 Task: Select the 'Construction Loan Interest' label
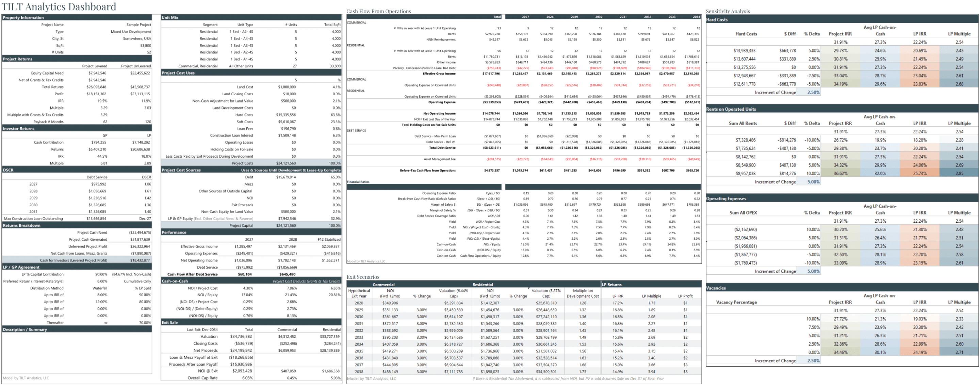click(231, 135)
